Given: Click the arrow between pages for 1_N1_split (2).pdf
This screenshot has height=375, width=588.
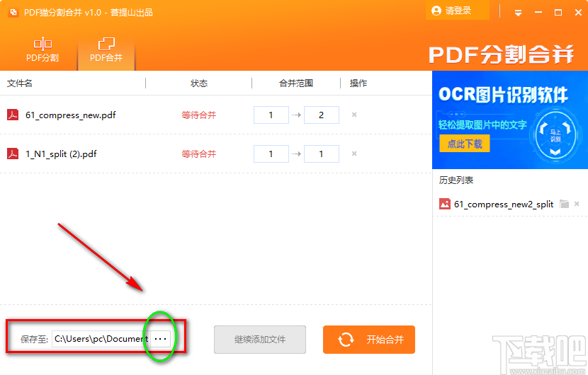Looking at the screenshot, I should tap(296, 154).
